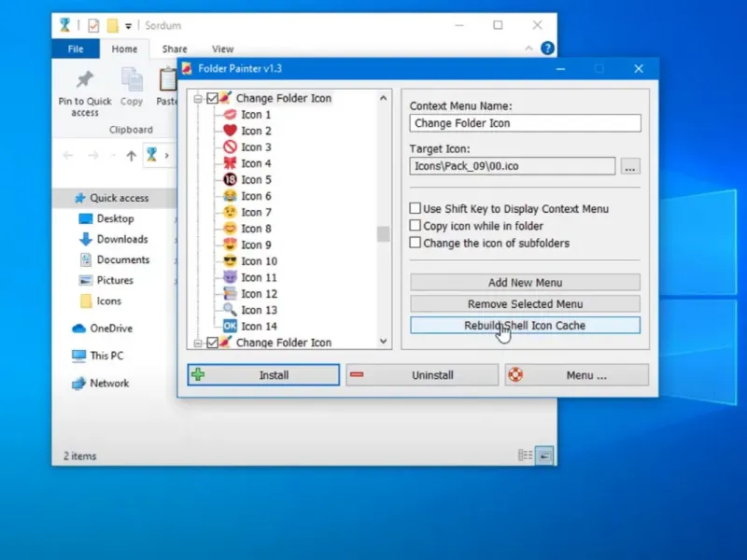Click the Target Icon path field

512,166
